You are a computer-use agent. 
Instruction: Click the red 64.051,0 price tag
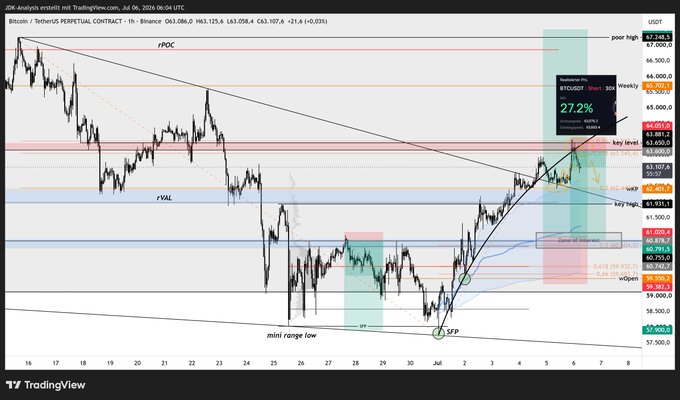click(658, 126)
